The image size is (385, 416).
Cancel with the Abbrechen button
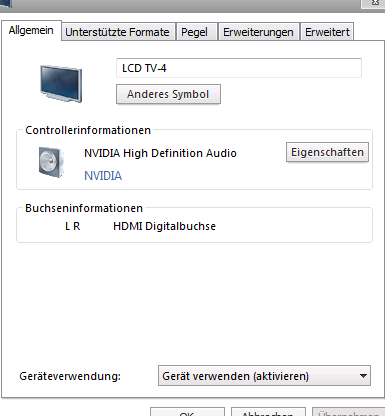click(268, 412)
